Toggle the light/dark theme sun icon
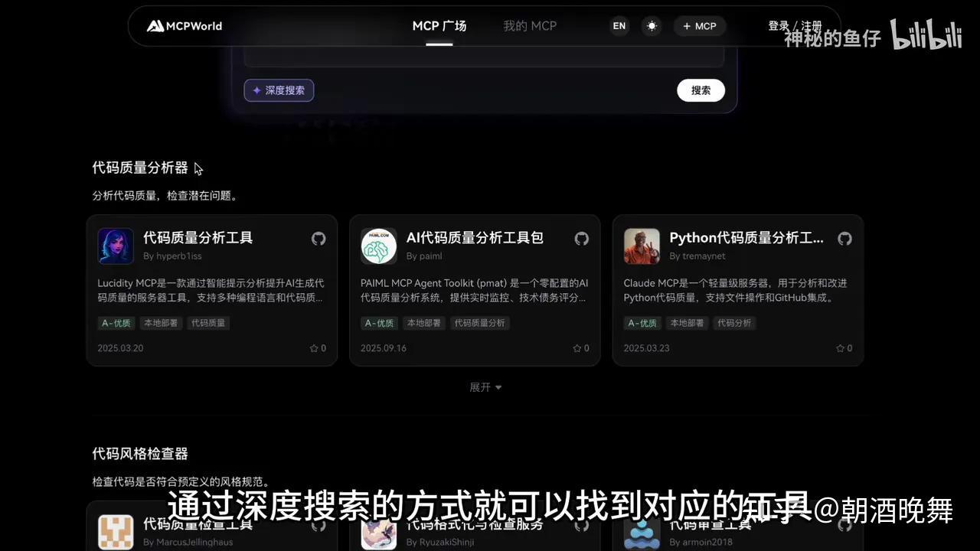Image resolution: width=980 pixels, height=551 pixels. [652, 26]
